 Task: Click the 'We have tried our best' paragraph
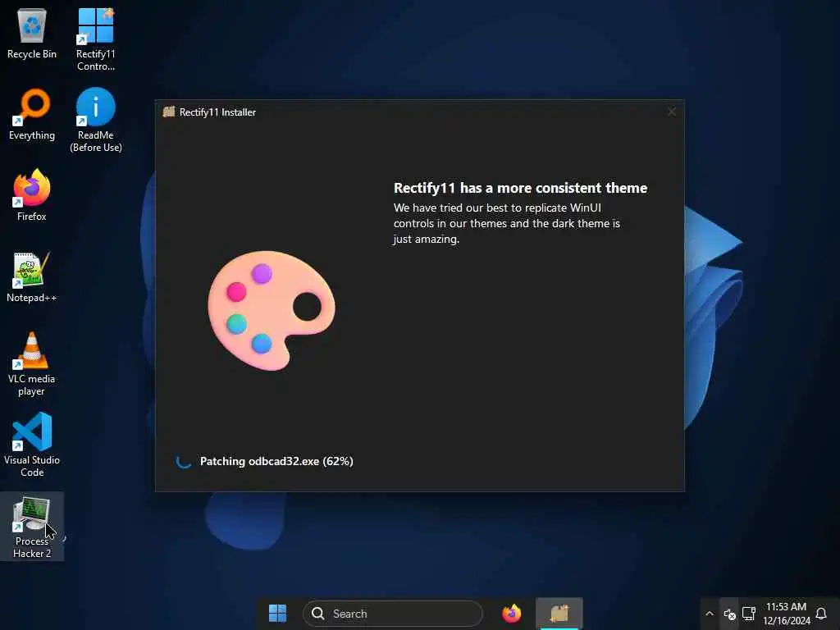pyautogui.click(x=507, y=223)
